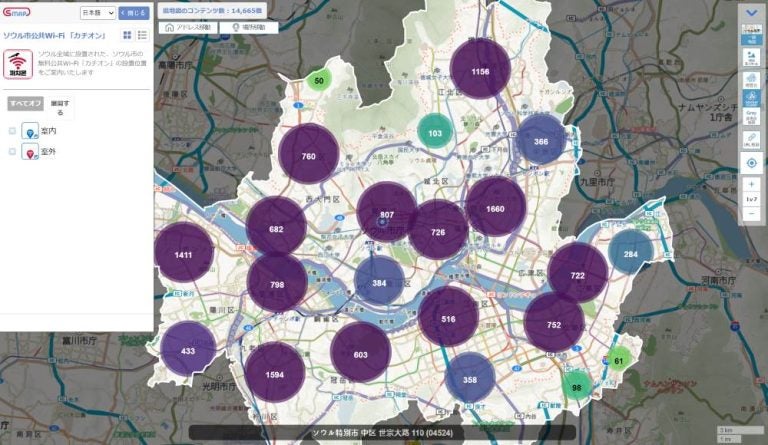Switch to the grid view icon
This screenshot has width=768, height=445.
[x=128, y=36]
